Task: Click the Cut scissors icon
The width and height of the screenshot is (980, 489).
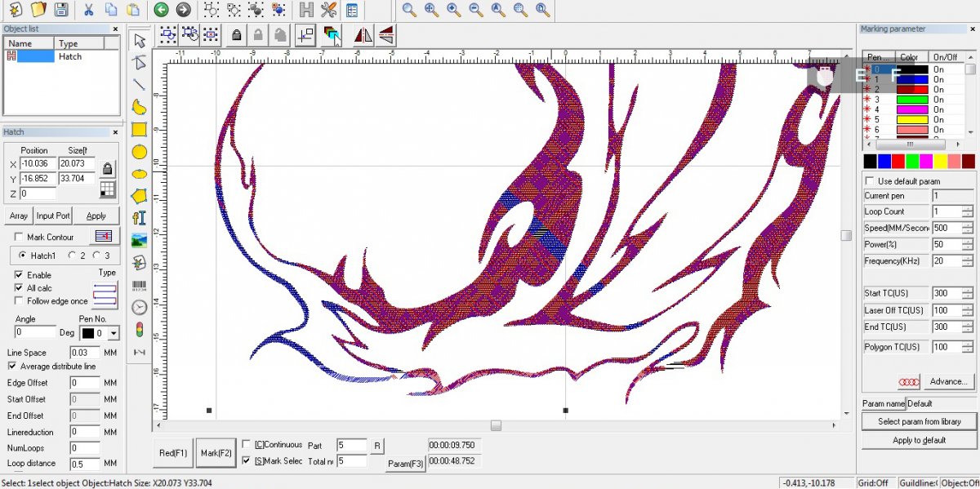Action: tap(88, 10)
